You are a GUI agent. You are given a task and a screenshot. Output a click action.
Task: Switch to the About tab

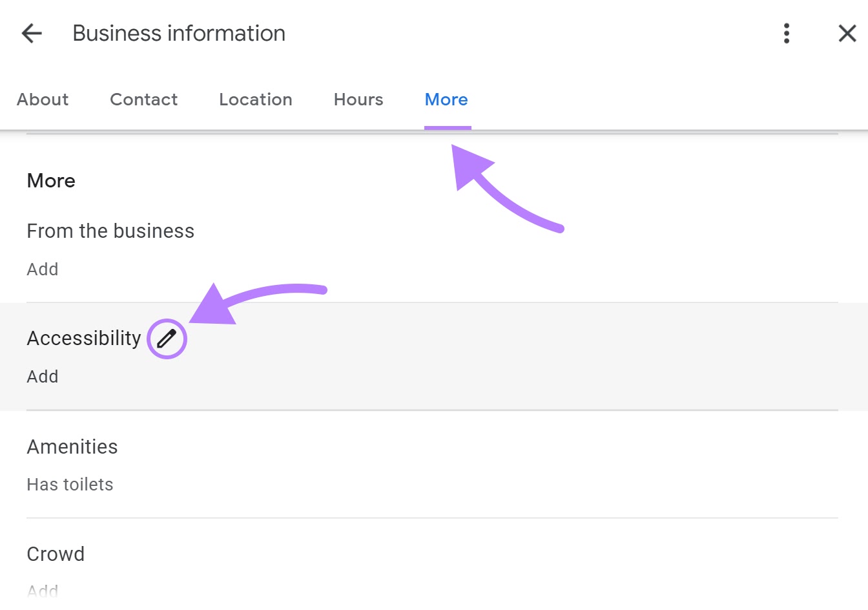point(43,100)
